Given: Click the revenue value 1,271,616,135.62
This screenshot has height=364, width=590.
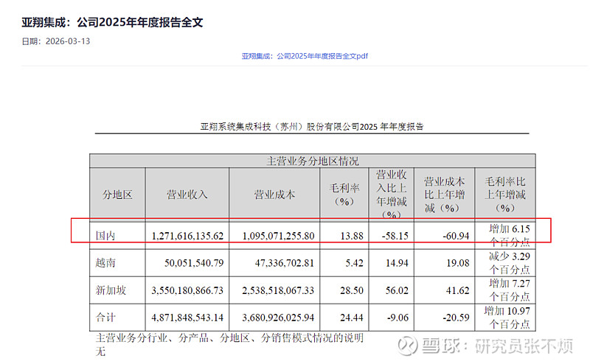Looking at the screenshot, I should pos(187,236).
